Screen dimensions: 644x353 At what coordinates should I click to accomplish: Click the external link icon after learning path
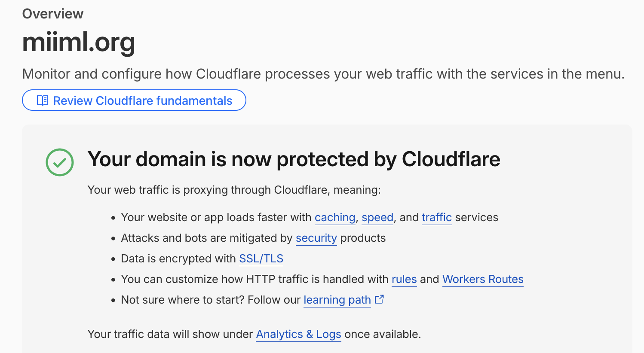click(379, 299)
